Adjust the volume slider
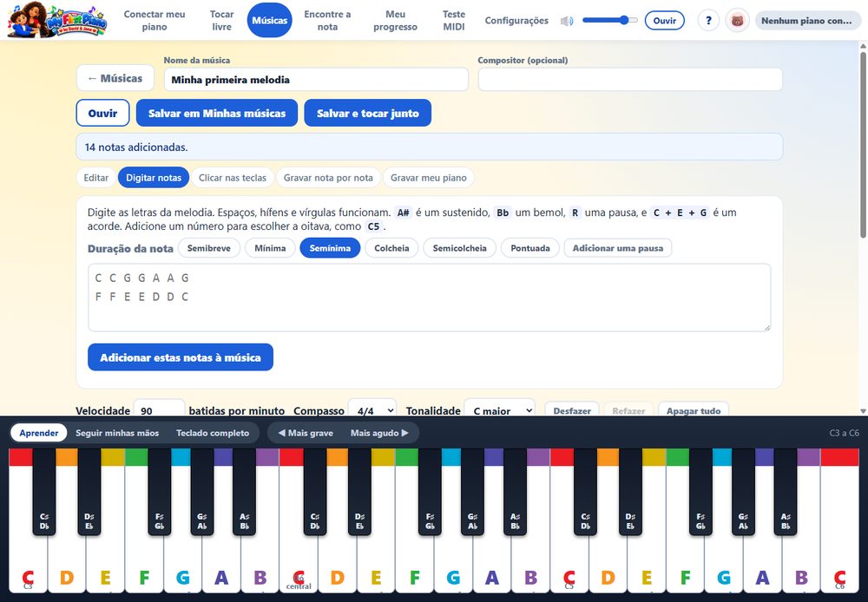The image size is (868, 602). [x=609, y=21]
